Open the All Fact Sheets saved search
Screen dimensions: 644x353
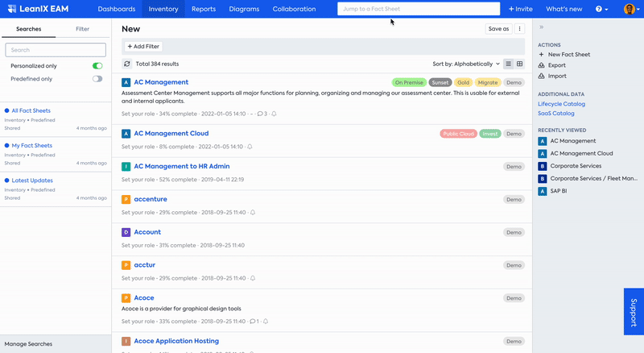coord(31,110)
